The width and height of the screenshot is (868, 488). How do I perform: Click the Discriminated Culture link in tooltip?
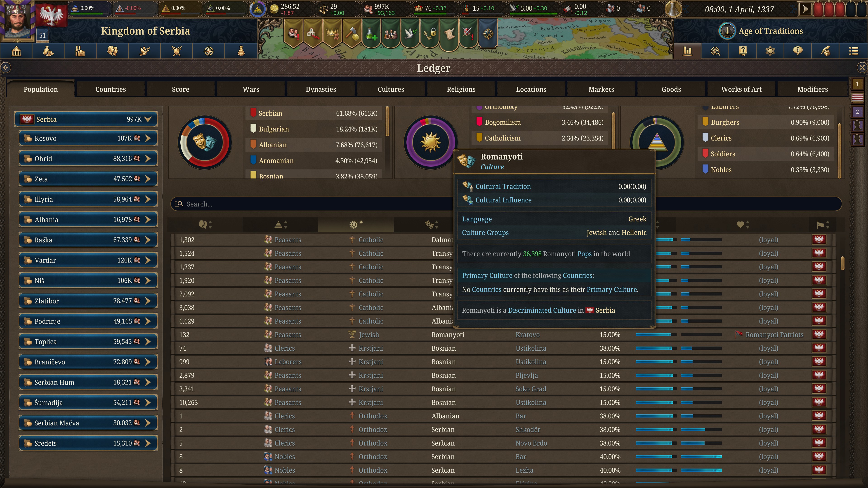pos(542,310)
